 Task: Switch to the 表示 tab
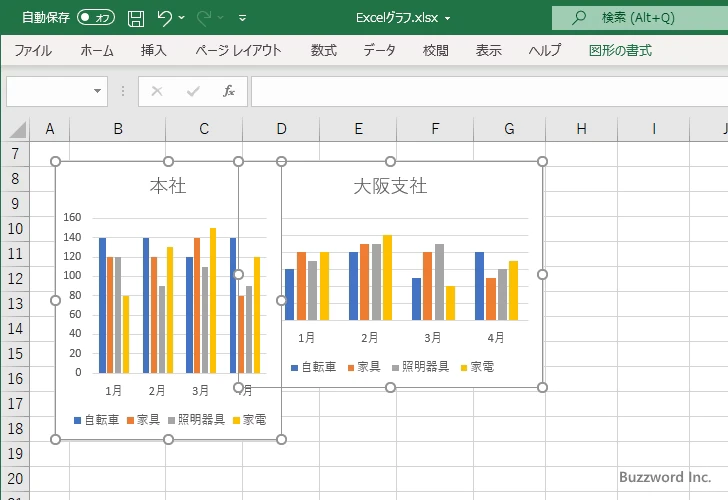[488, 50]
